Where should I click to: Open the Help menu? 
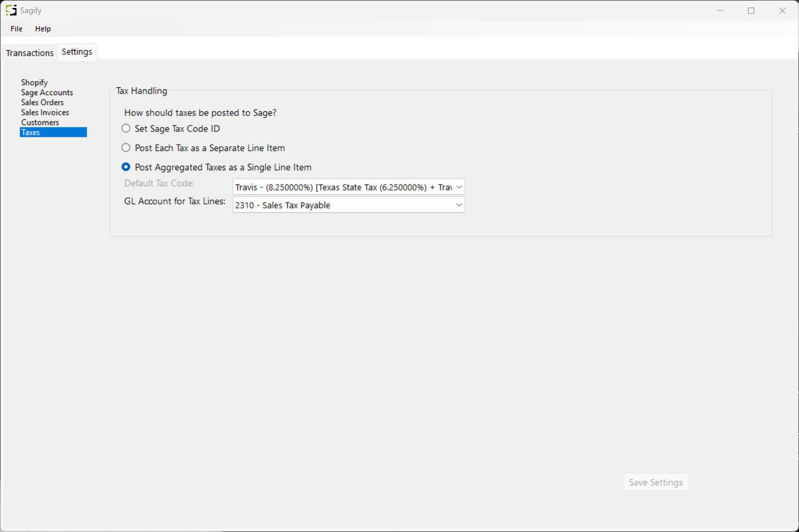coord(43,29)
